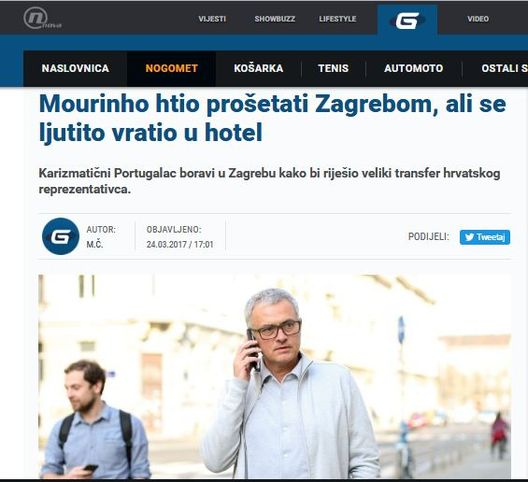The width and height of the screenshot is (528, 482).
Task: Click the article photo of man on phone
Action: tap(275, 376)
